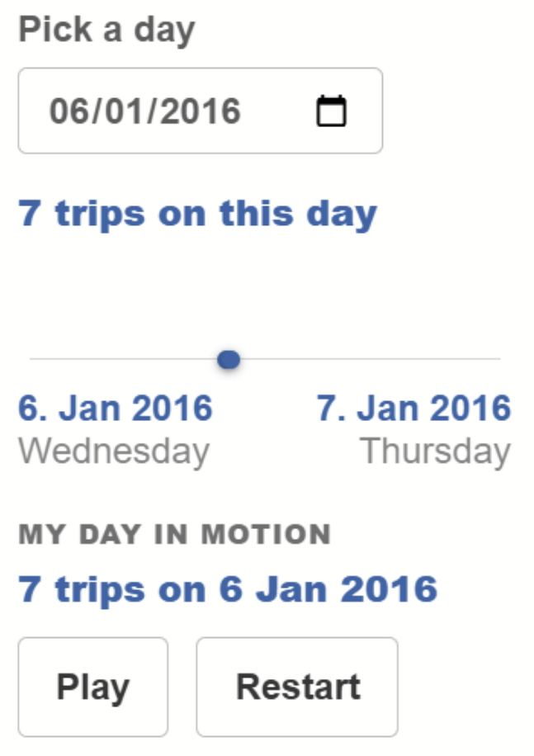Click the far left end of the slider
This screenshot has width=534, height=756.
point(33,359)
